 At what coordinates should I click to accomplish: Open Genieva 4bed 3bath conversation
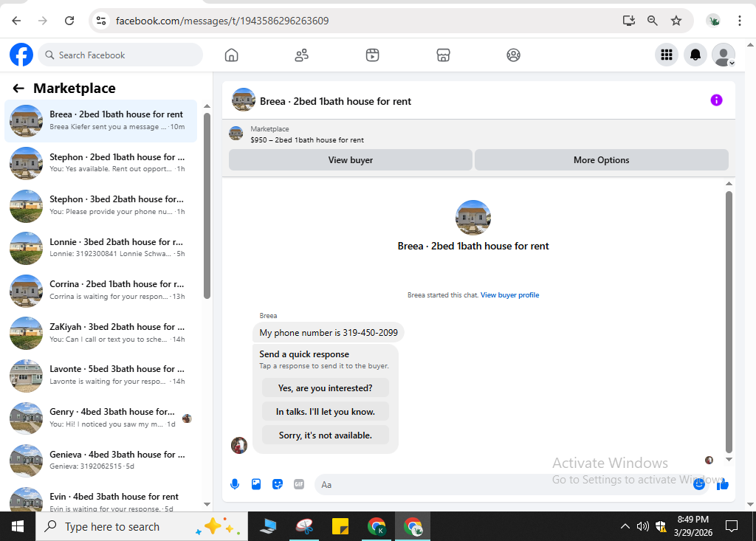click(x=100, y=460)
